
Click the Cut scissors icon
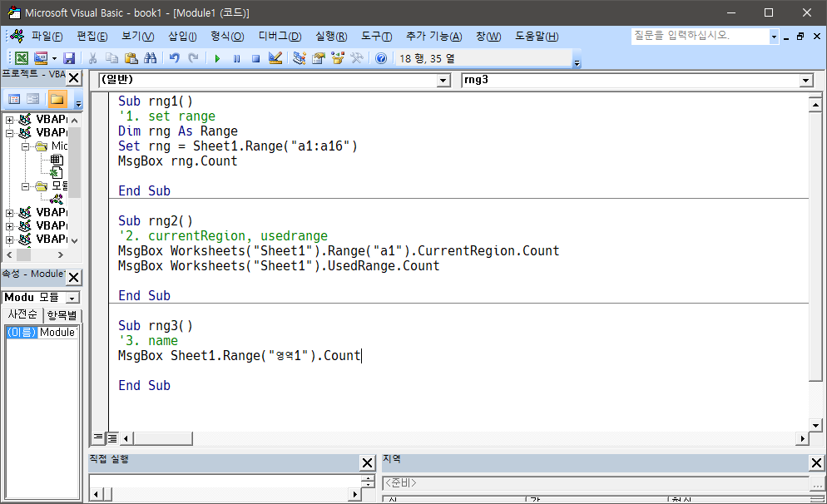click(x=93, y=58)
